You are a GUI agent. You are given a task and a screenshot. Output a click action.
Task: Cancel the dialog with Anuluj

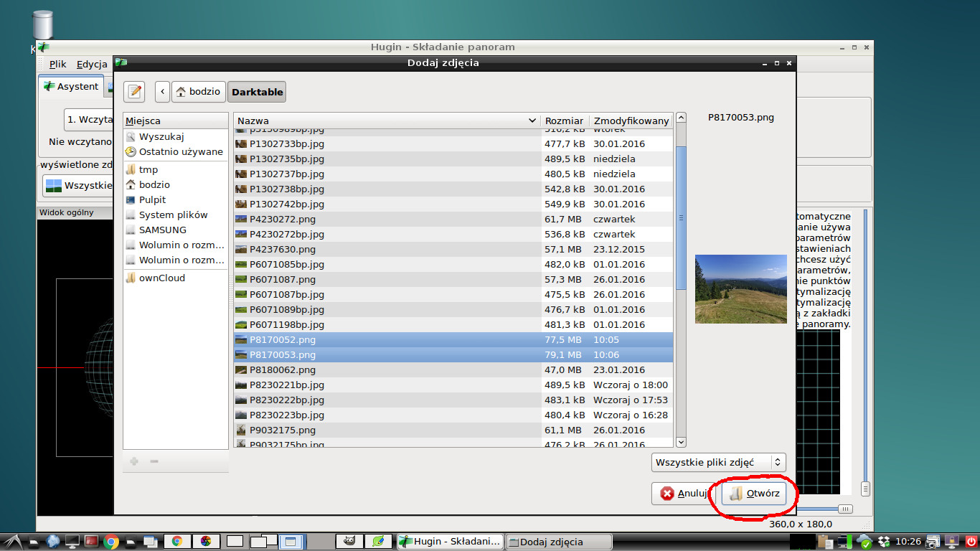pos(684,494)
